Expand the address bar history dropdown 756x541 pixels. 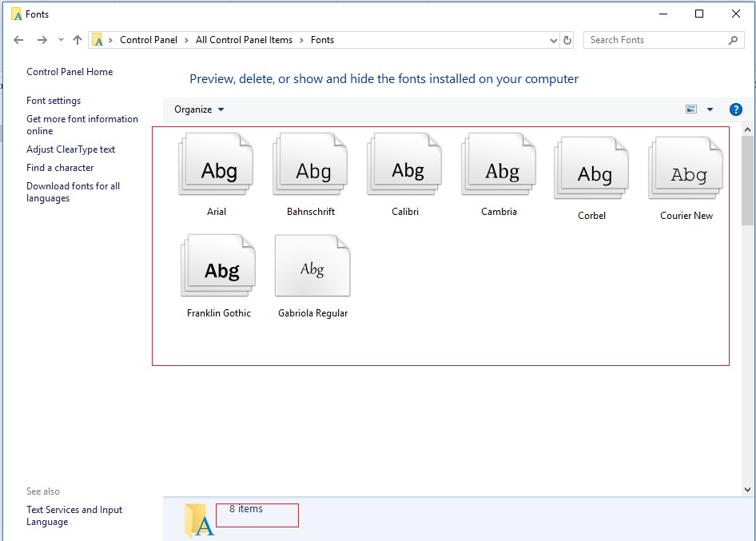pos(554,40)
